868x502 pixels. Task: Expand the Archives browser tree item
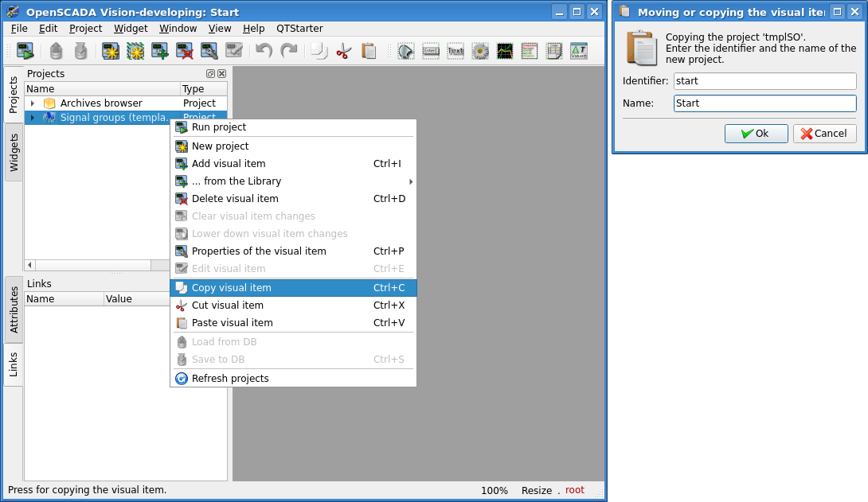tap(33, 103)
